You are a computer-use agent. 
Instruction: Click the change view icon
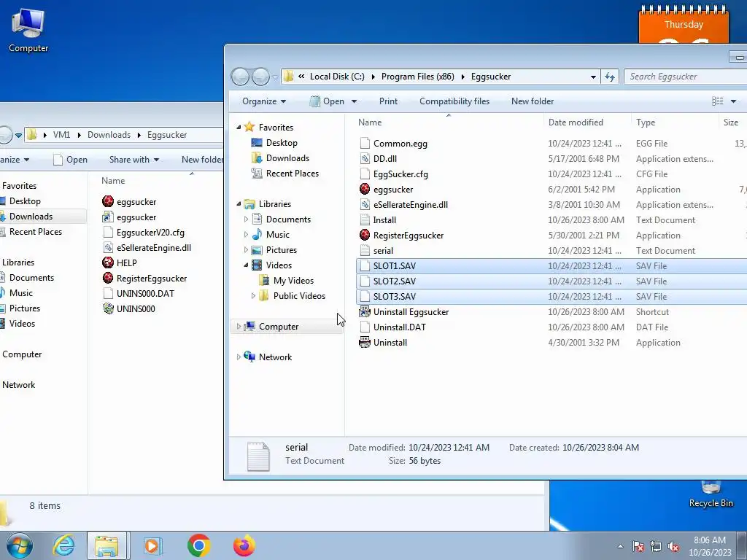(718, 101)
